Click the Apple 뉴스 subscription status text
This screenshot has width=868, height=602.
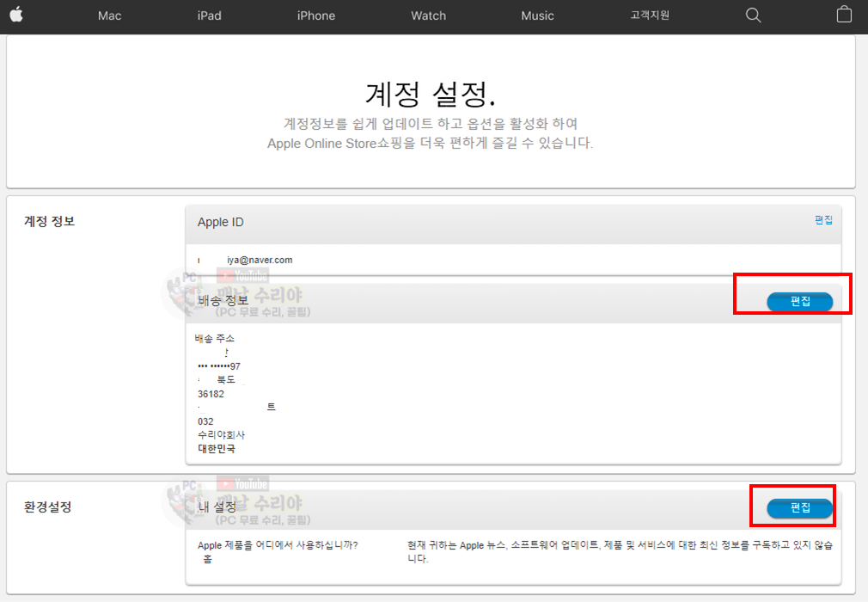pos(620,551)
